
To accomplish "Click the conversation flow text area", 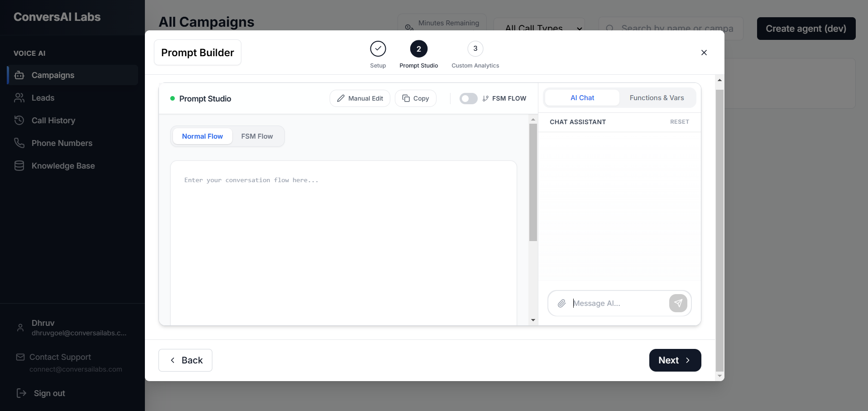I will tap(344, 242).
